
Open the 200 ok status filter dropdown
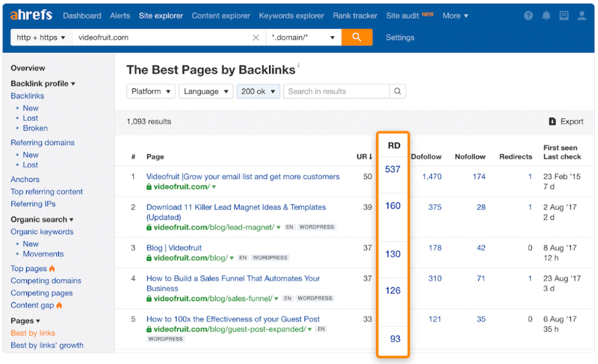pos(258,91)
